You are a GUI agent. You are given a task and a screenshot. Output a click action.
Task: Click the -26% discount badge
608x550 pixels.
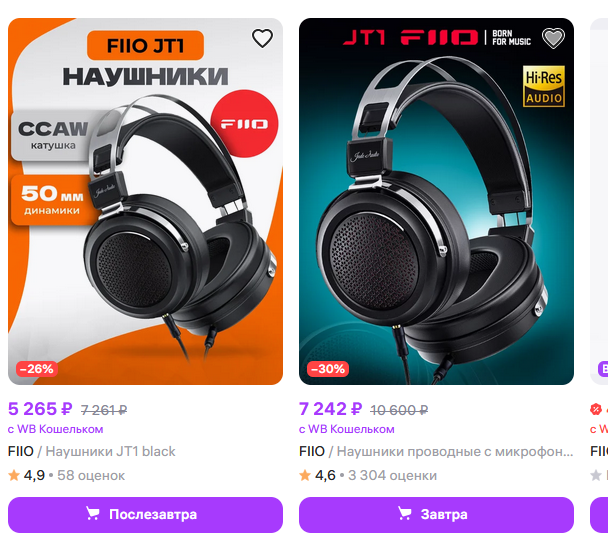tap(37, 369)
